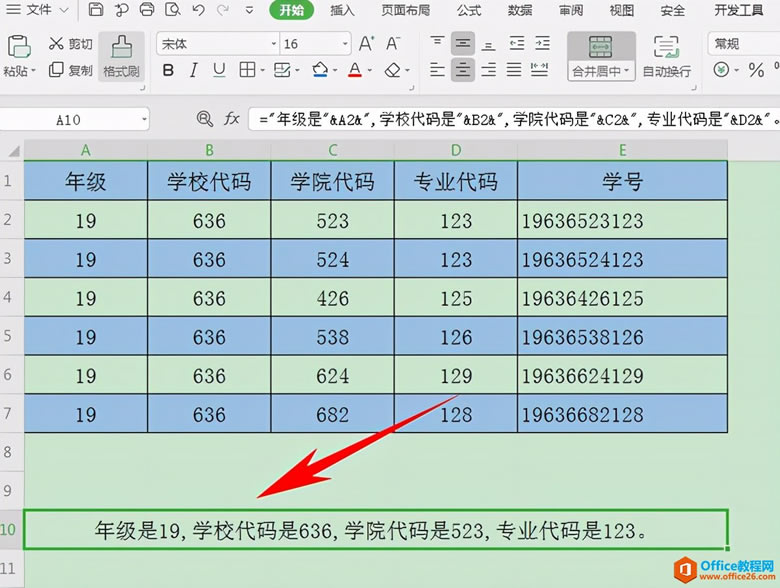780x588 pixels.
Task: Click inside the formula bar input
Action: [514, 119]
